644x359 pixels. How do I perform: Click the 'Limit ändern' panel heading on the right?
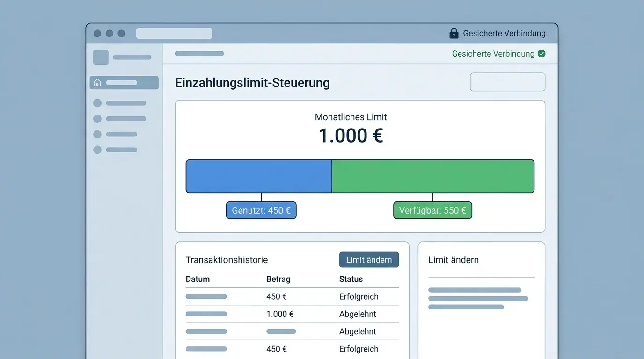tap(454, 260)
